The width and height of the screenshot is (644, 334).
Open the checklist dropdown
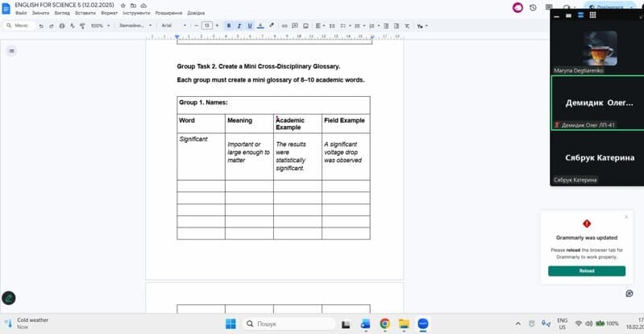(345, 26)
